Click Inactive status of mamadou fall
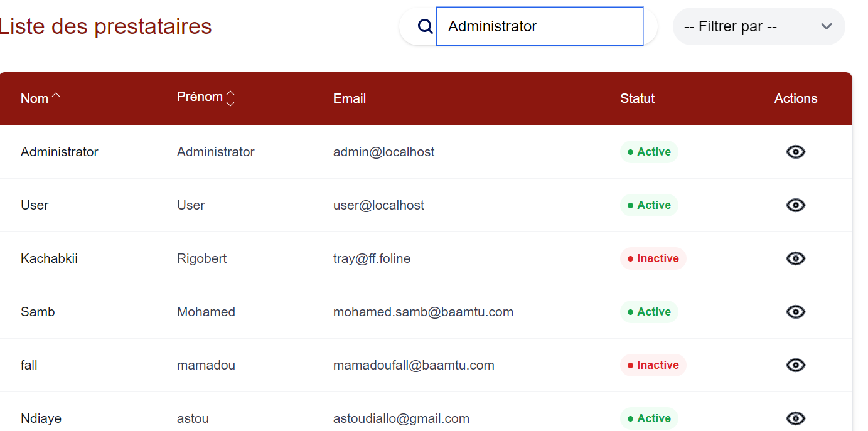Image resolution: width=868 pixels, height=431 pixels. (653, 365)
